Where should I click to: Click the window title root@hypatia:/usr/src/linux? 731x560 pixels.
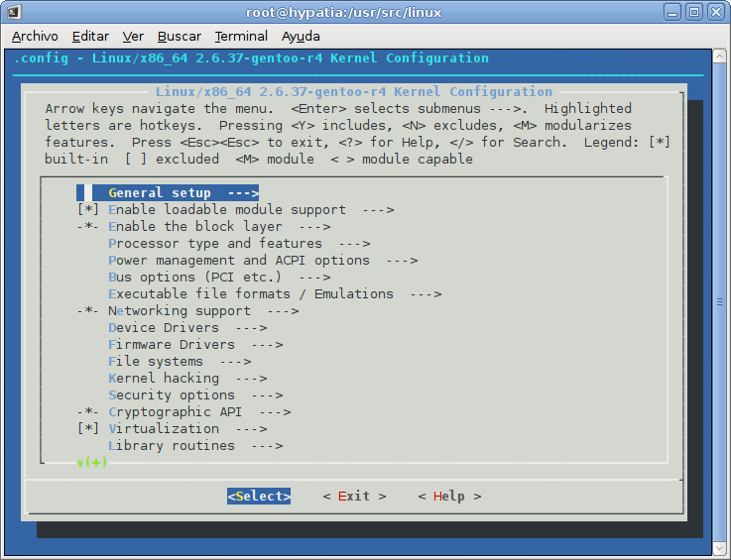[343, 12]
